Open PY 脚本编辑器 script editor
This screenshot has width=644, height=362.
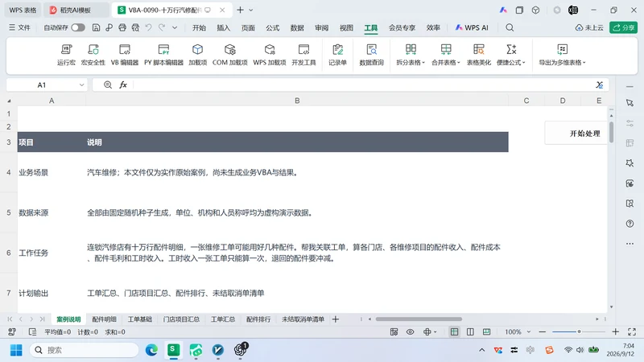(x=163, y=55)
